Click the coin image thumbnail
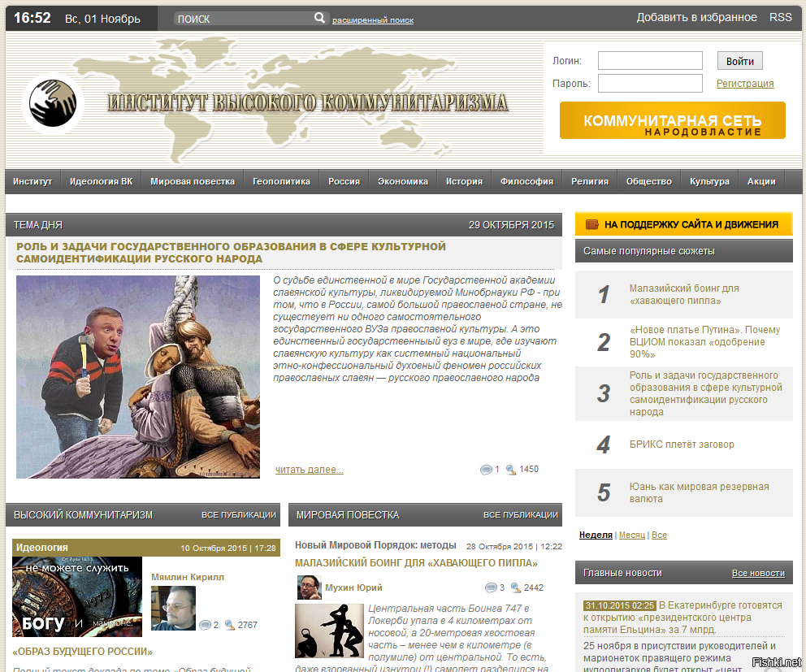This screenshot has width=806, height=672. coord(77,597)
